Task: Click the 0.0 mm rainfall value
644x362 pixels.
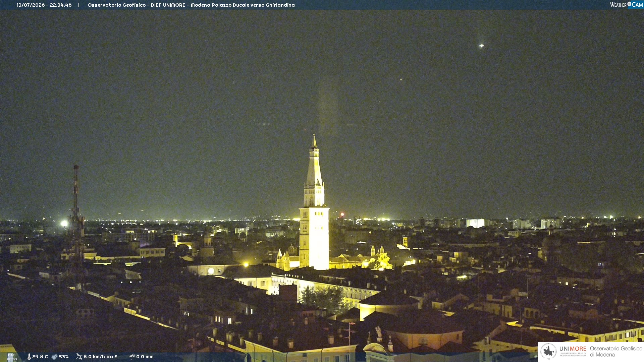Action: pyautogui.click(x=145, y=357)
